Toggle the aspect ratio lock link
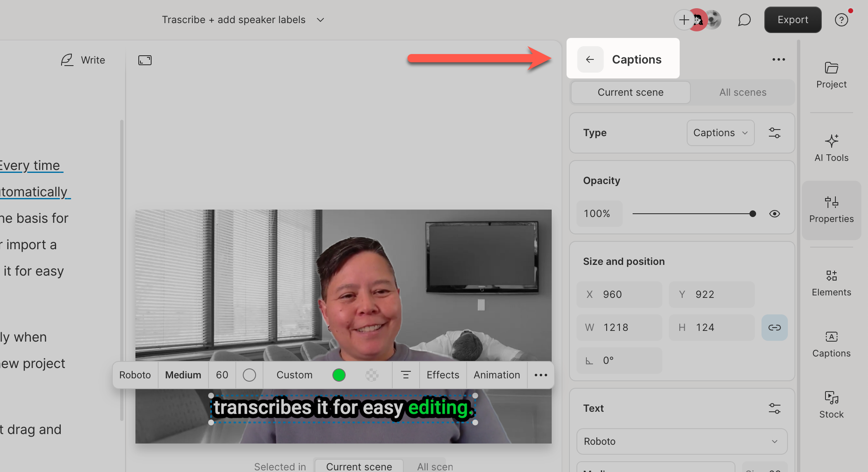This screenshot has height=472, width=868. [x=774, y=327]
